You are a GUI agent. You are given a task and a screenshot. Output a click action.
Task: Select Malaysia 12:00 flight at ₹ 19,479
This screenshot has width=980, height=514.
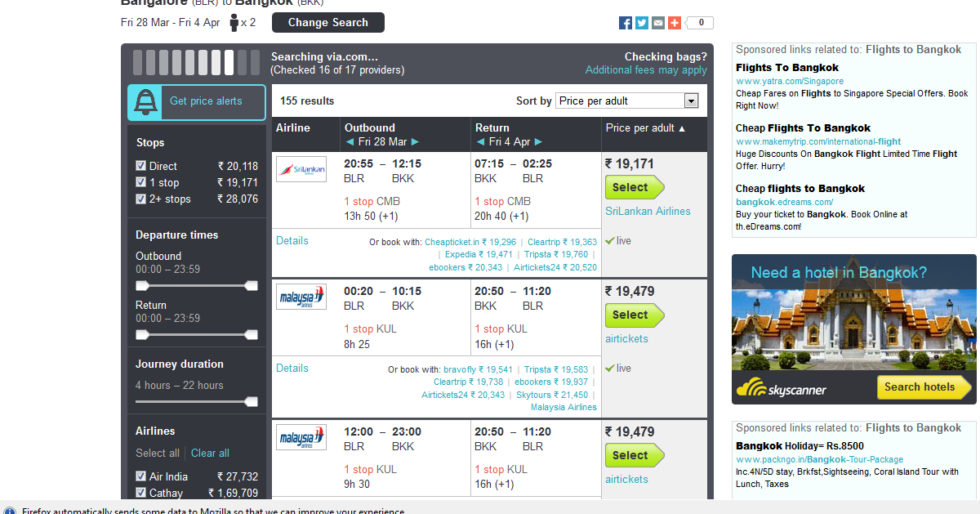(x=635, y=455)
